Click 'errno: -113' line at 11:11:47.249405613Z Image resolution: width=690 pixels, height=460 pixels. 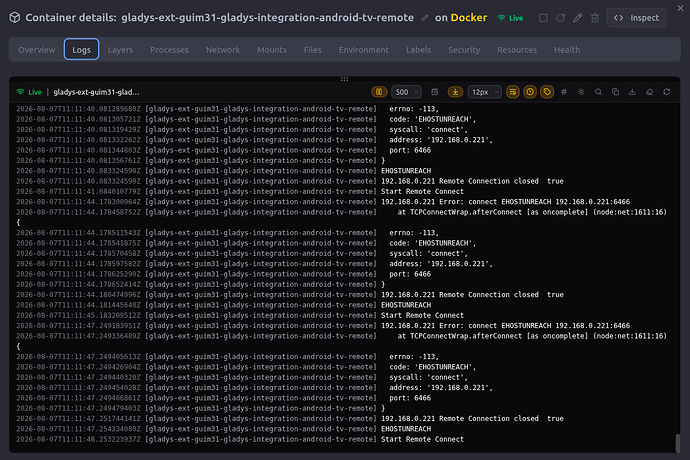click(x=228, y=357)
